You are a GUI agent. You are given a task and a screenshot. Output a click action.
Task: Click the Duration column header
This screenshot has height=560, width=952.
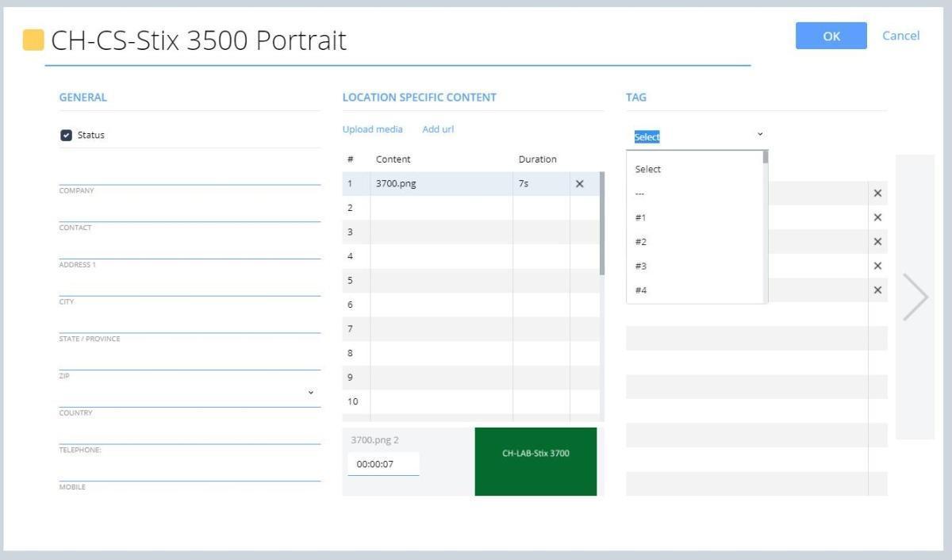pos(538,159)
